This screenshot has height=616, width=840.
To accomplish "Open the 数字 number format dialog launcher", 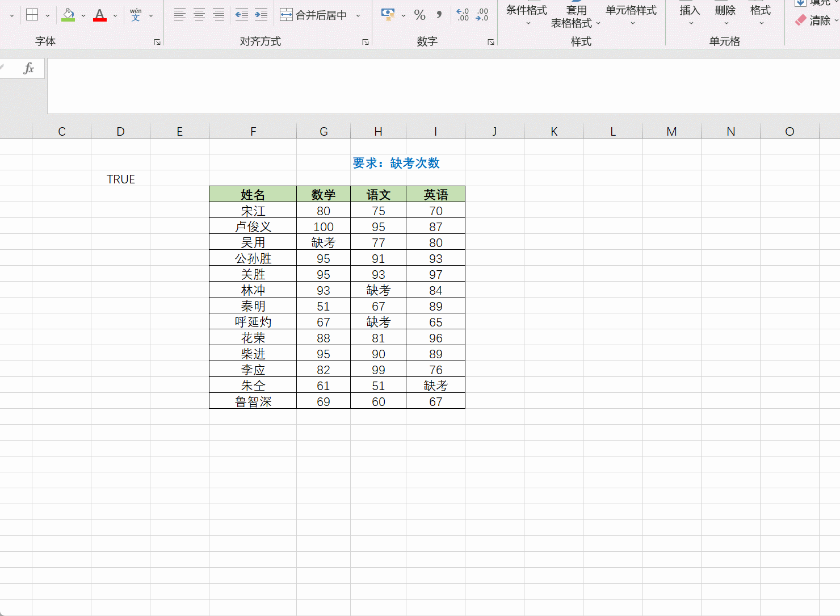I will pos(490,41).
